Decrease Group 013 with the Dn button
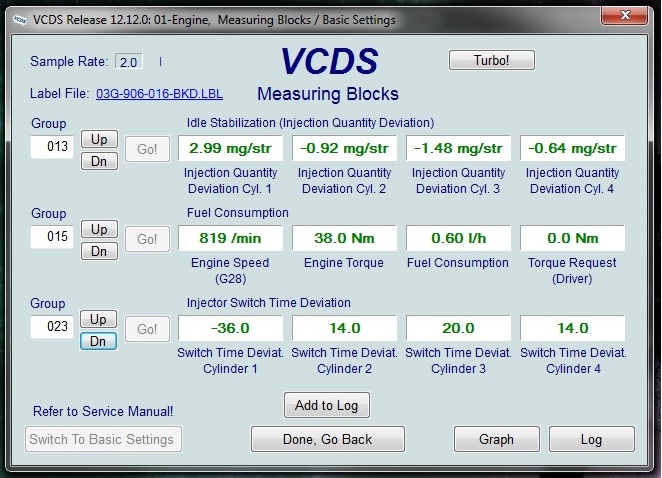The height and width of the screenshot is (478, 662). pyautogui.click(x=99, y=161)
